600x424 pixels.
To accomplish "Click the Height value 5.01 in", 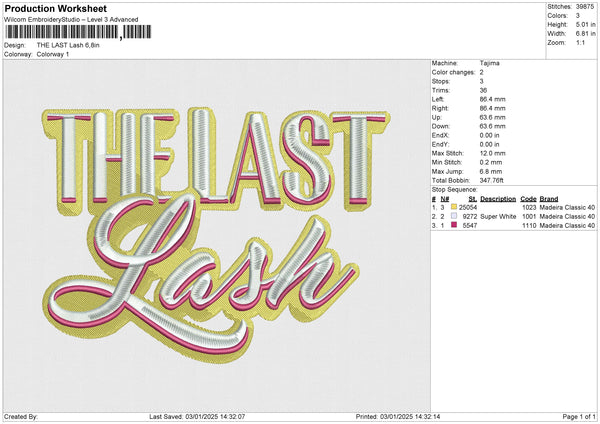I will [x=585, y=24].
